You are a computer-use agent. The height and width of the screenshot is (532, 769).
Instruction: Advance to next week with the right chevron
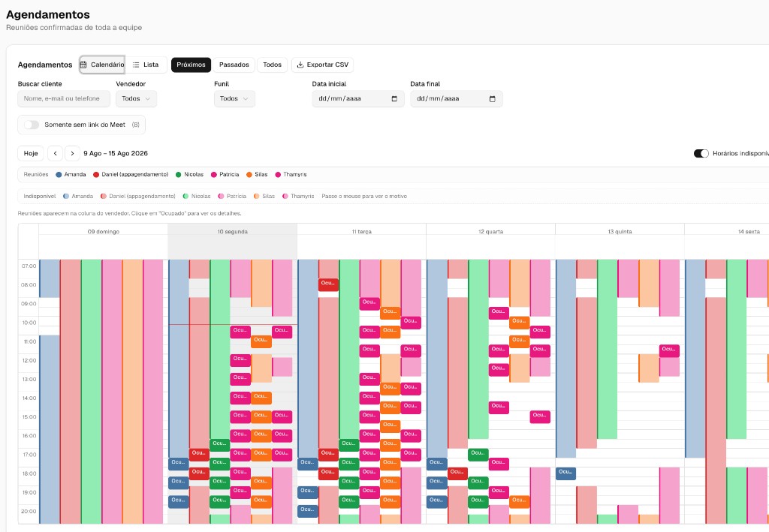tap(72, 153)
